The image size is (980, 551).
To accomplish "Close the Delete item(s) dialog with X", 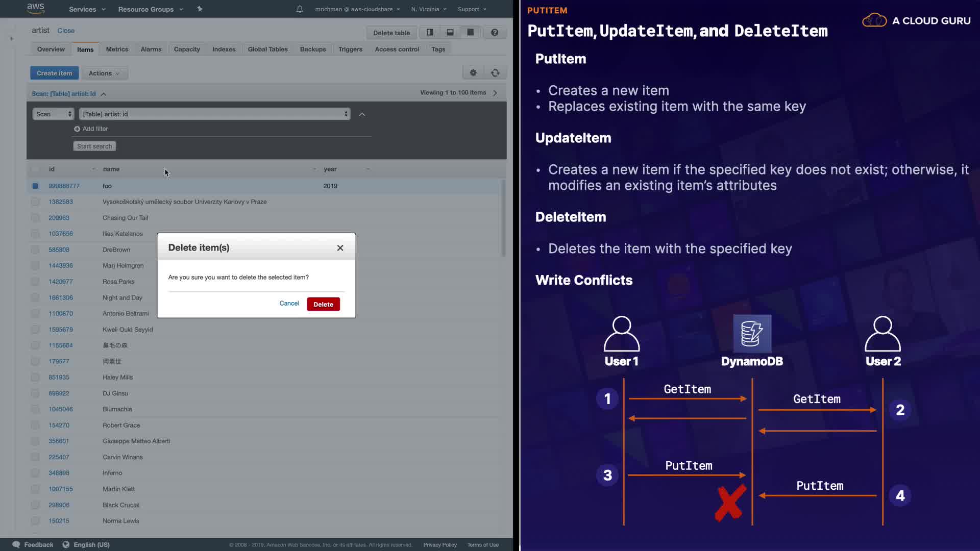I will (x=340, y=248).
